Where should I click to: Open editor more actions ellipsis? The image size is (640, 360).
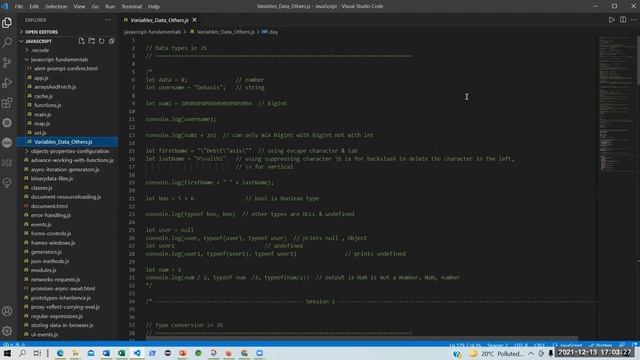633,20
